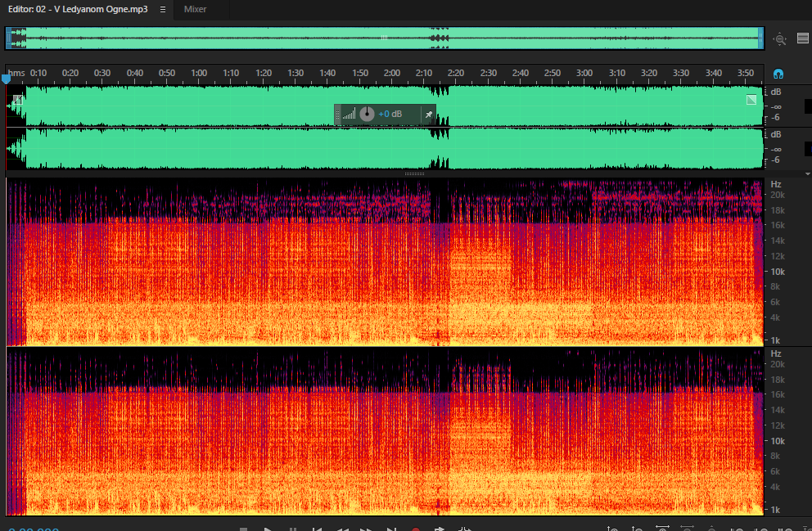This screenshot has width=812, height=531.
Task: Select the Editor: 02 - V Ledyanom Ogne.mp3 tab
Action: click(78, 9)
